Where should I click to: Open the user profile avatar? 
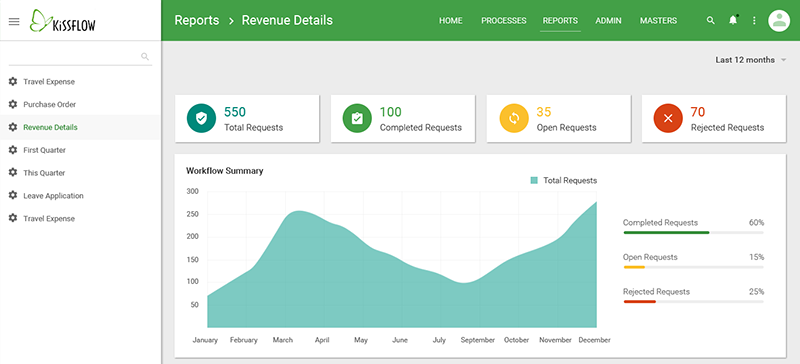click(x=779, y=21)
